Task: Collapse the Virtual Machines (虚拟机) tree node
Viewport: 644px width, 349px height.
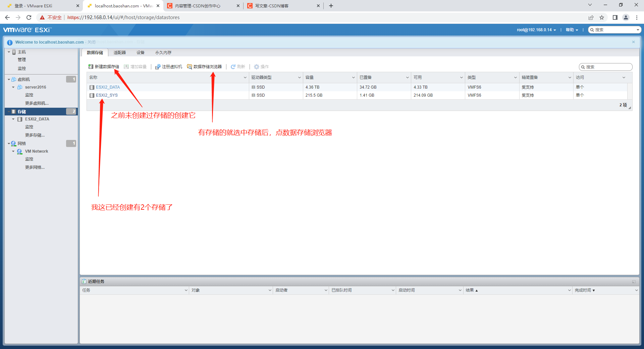Action: (9, 80)
